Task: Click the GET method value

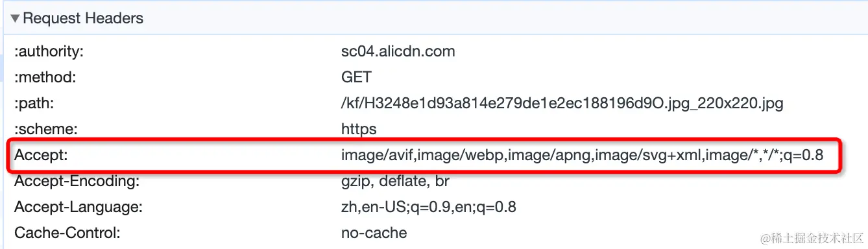Action: (356, 77)
